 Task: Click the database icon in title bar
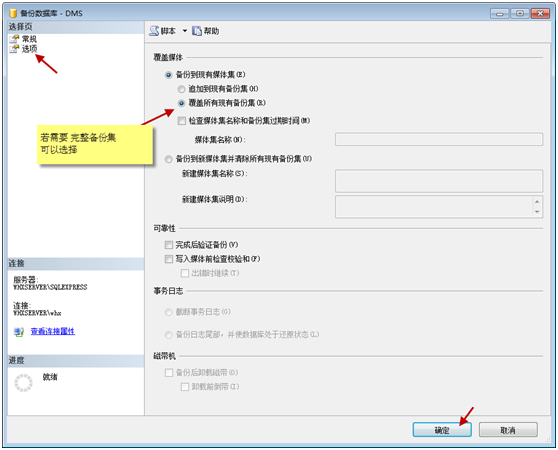click(x=13, y=13)
